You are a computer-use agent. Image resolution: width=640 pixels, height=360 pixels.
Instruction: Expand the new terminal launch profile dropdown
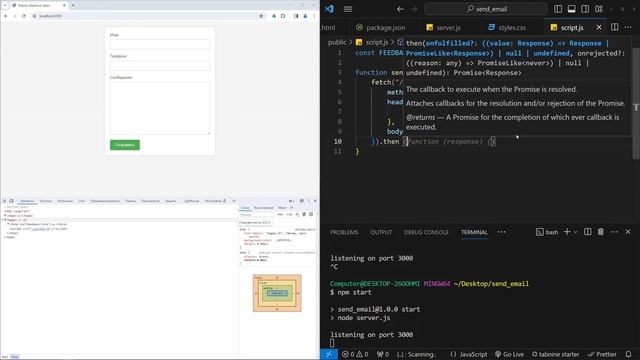point(576,232)
